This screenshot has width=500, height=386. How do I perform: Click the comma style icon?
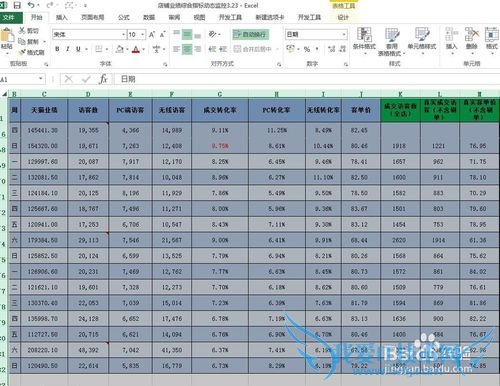coord(317,49)
